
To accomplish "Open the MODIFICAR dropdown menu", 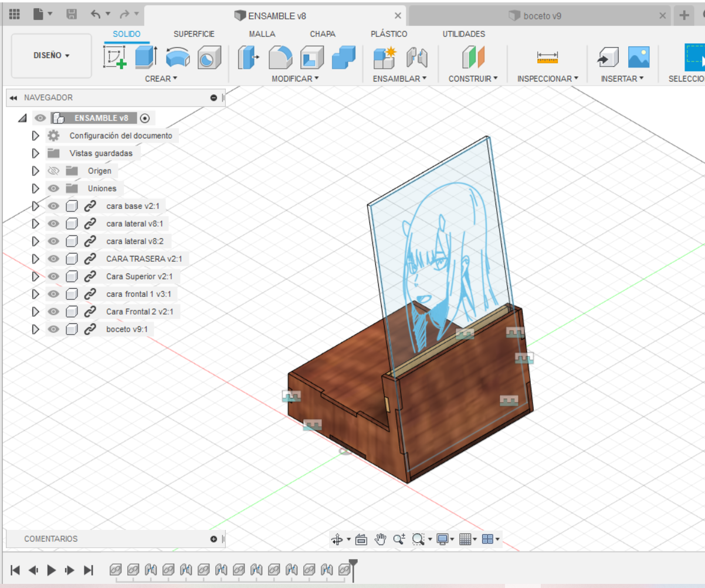I will 295,78.
